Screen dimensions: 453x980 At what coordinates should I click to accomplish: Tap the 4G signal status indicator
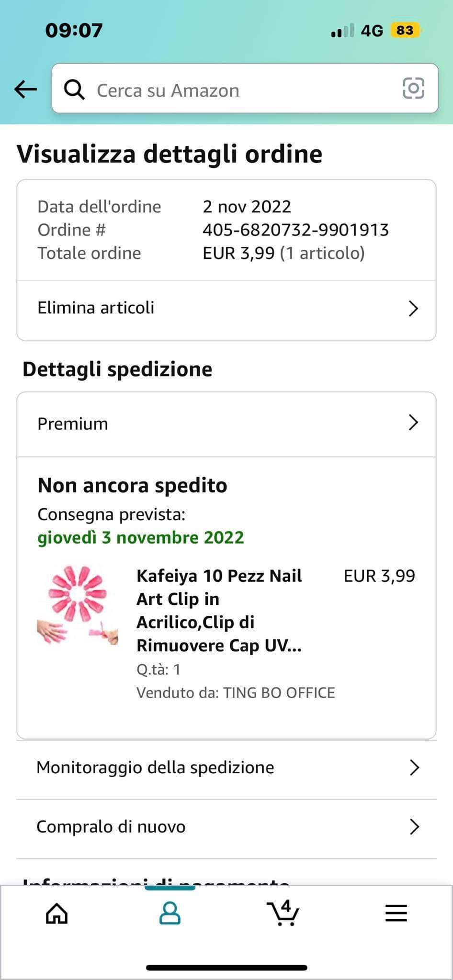[x=372, y=31]
